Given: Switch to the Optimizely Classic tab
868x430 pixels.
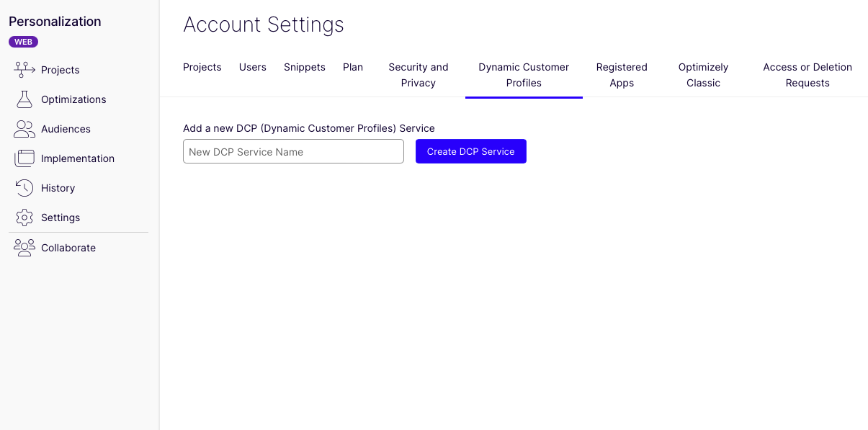Looking at the screenshot, I should [x=703, y=75].
